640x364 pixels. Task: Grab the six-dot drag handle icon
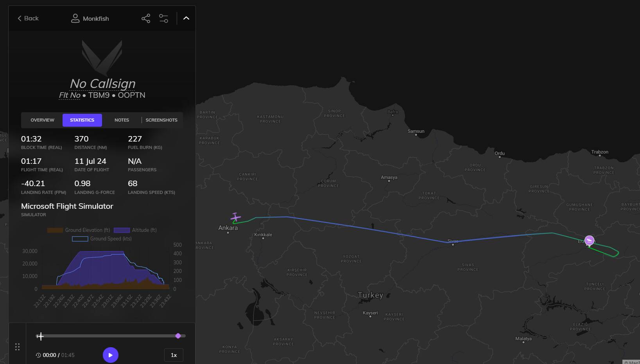coord(17,347)
